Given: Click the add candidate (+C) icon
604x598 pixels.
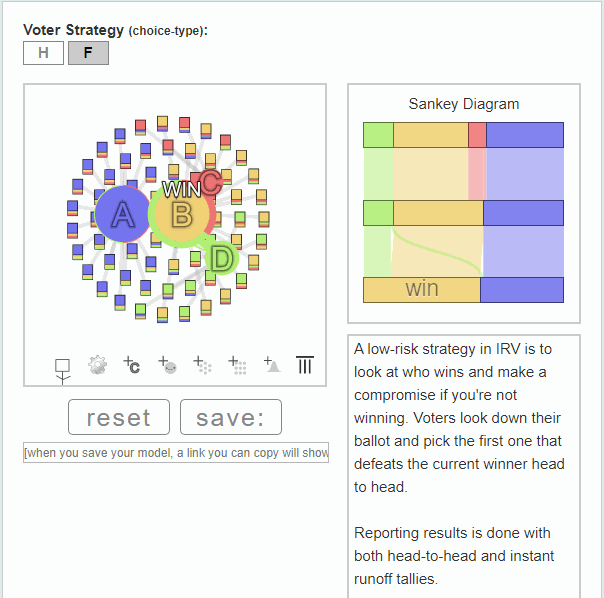Looking at the screenshot, I should pos(132,365).
